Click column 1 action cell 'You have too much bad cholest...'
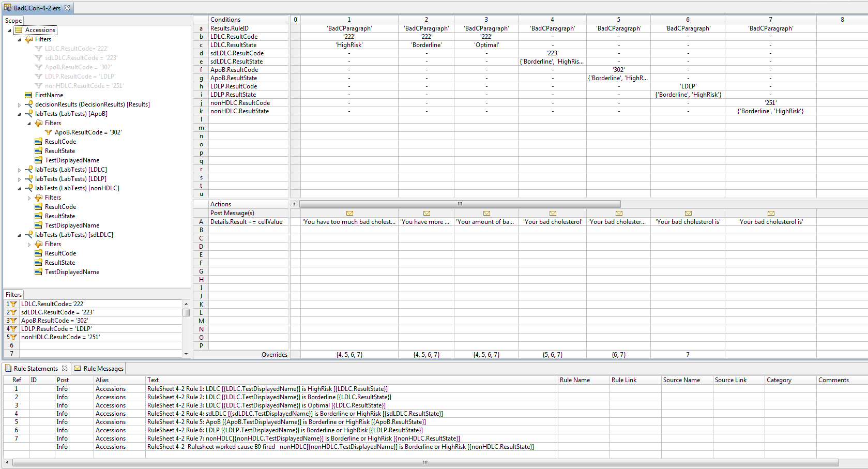Screen dimensions: 868x469 [x=349, y=222]
